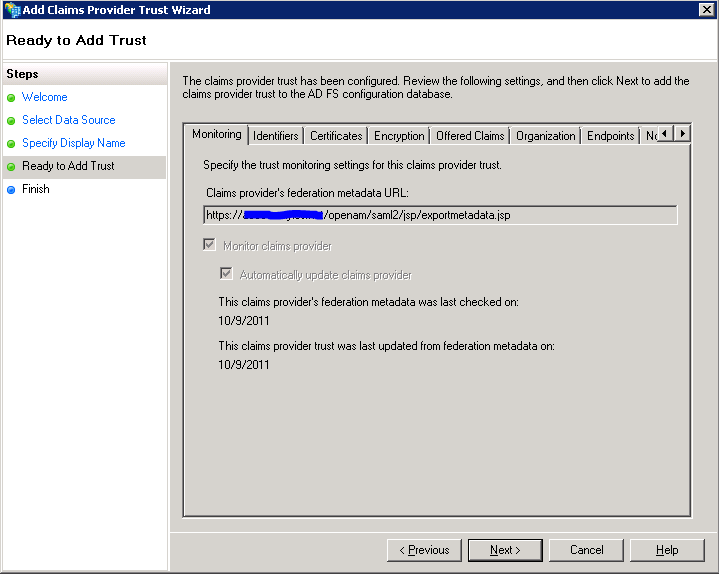Go back with the Previous button
The width and height of the screenshot is (719, 574).
424,550
